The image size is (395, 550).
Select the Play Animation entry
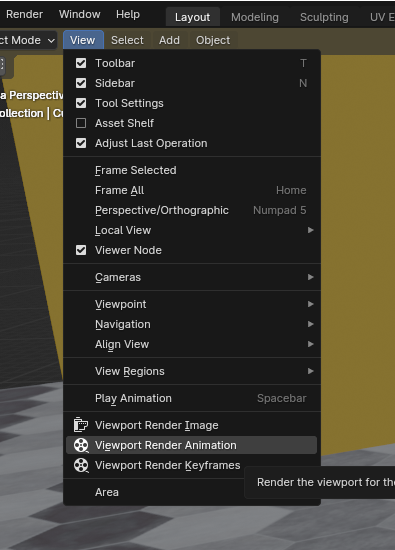pos(192,398)
